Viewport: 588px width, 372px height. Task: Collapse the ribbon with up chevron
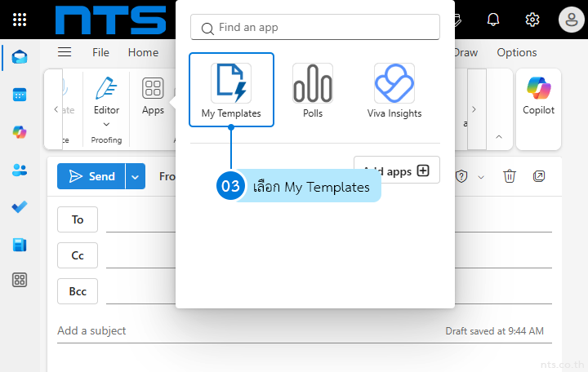499,137
